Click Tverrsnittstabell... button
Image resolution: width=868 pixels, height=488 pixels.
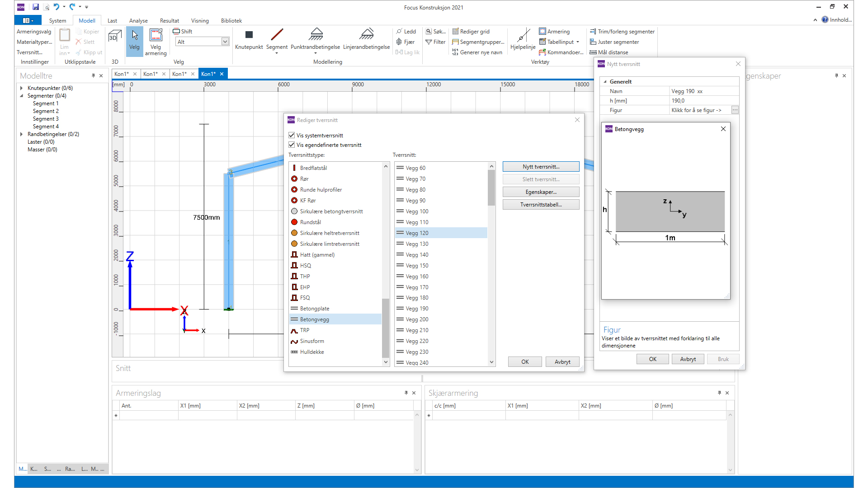(541, 205)
